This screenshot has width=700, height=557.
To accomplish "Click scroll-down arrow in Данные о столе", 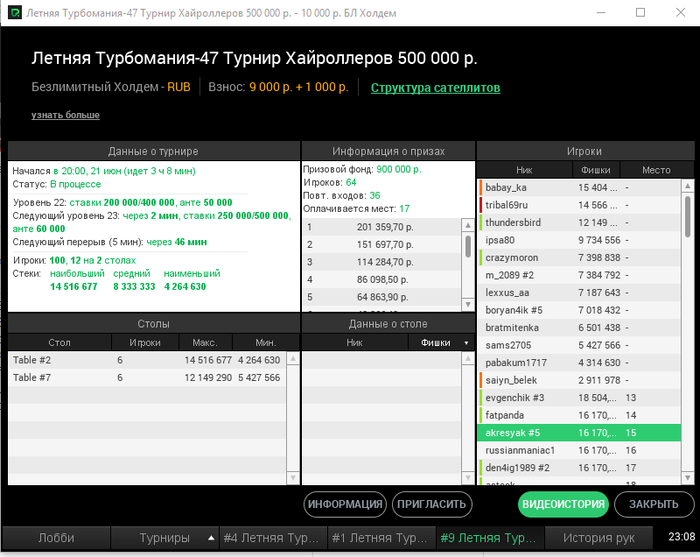I will (468, 478).
